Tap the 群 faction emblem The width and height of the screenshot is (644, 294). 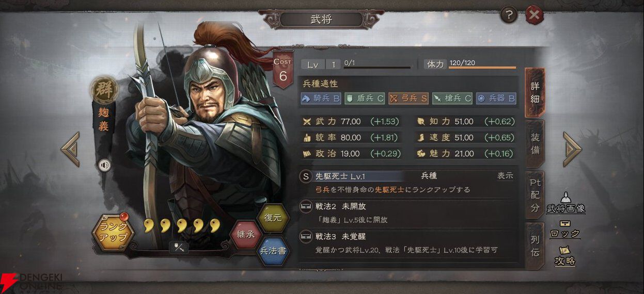coord(105,89)
